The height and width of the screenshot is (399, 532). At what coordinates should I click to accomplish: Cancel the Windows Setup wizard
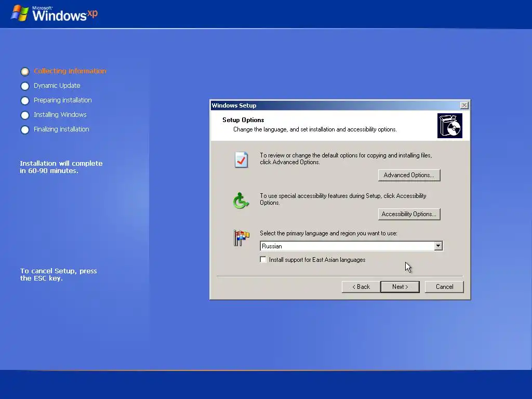444,287
